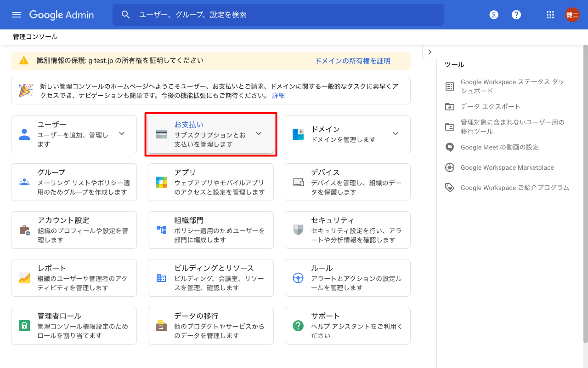The width and height of the screenshot is (588, 368).
Task: Click the party popper icon in welcome banner
Action: click(x=25, y=91)
